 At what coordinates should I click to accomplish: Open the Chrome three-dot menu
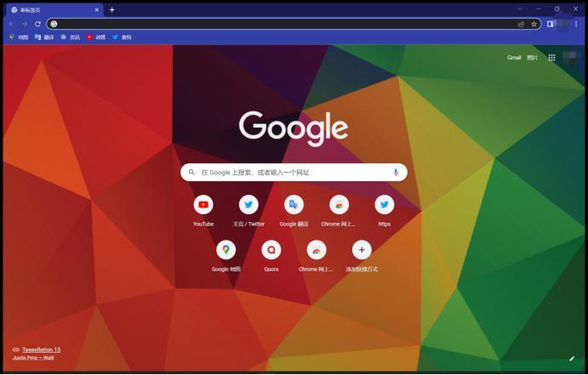(576, 24)
